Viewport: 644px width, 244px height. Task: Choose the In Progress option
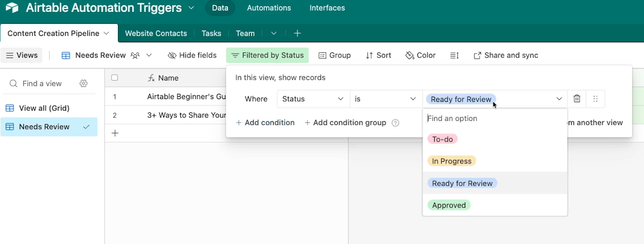click(452, 161)
